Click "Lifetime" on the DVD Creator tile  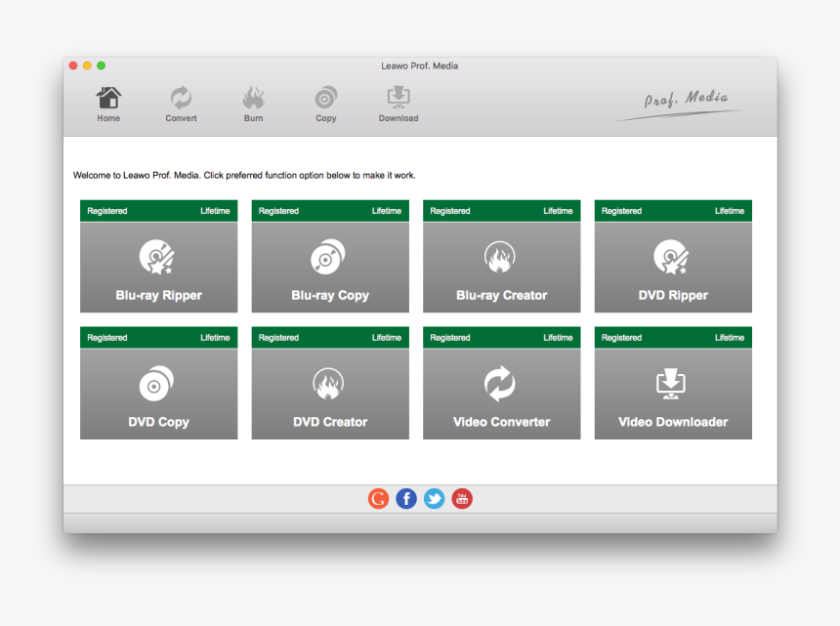coord(386,338)
